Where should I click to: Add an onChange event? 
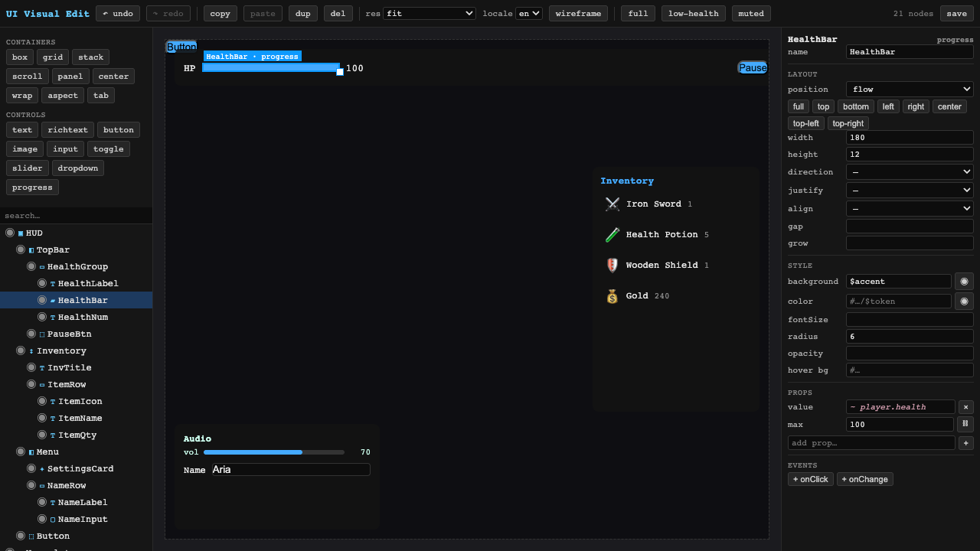(865, 479)
